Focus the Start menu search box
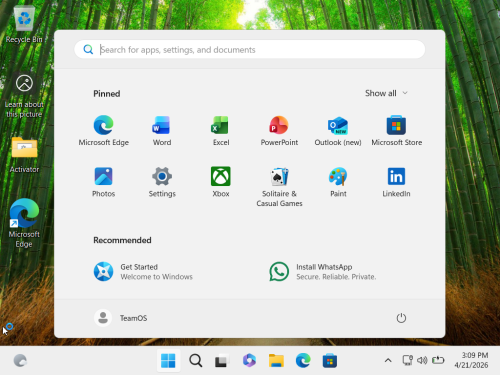 pos(250,49)
